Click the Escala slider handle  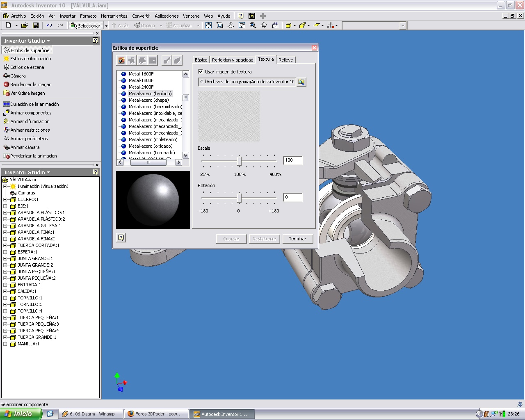pyautogui.click(x=239, y=161)
